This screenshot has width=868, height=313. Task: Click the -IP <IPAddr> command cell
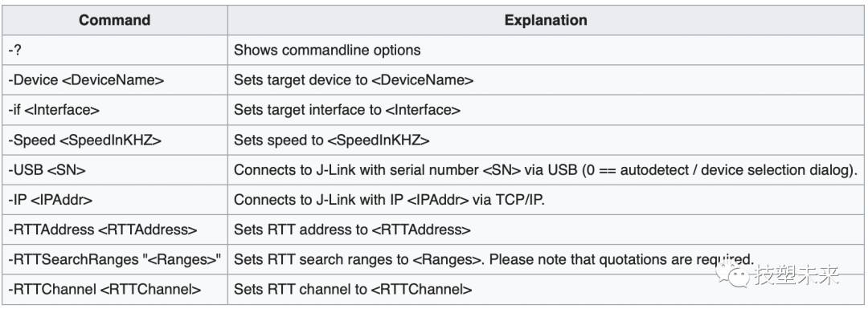point(115,200)
